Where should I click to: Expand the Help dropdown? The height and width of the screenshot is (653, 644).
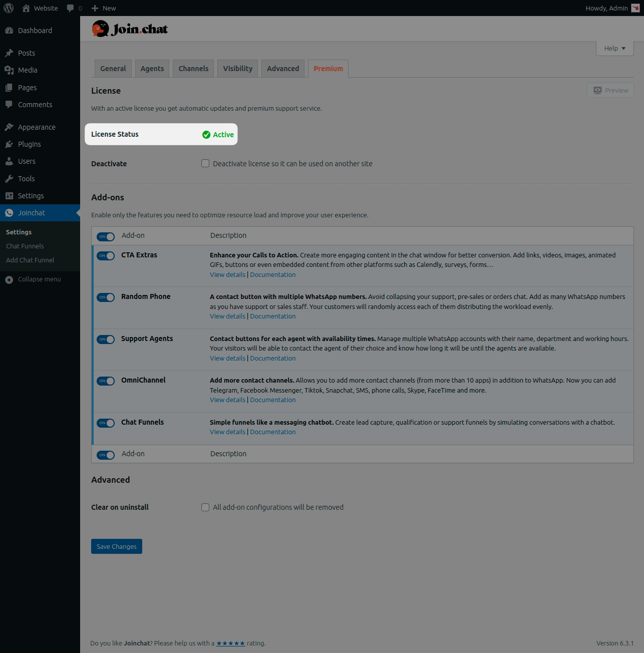pyautogui.click(x=614, y=49)
